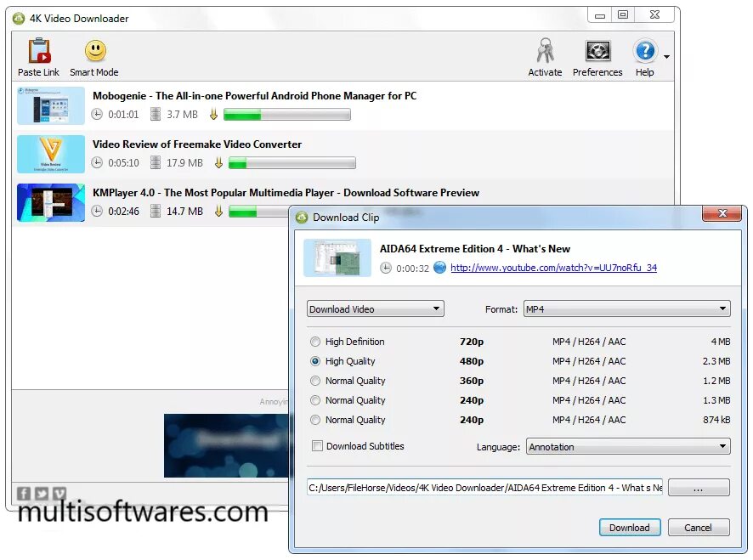Click download arrow icon for KMPlayer row
Image resolution: width=753 pixels, height=560 pixels.
[x=218, y=212]
